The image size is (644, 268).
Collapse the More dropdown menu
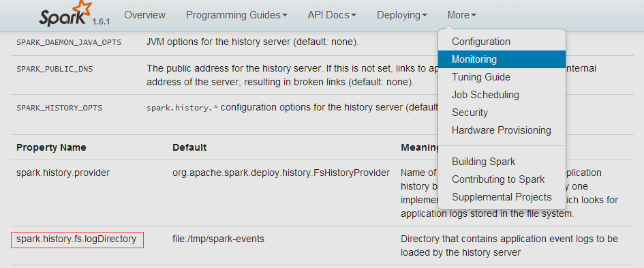point(461,15)
